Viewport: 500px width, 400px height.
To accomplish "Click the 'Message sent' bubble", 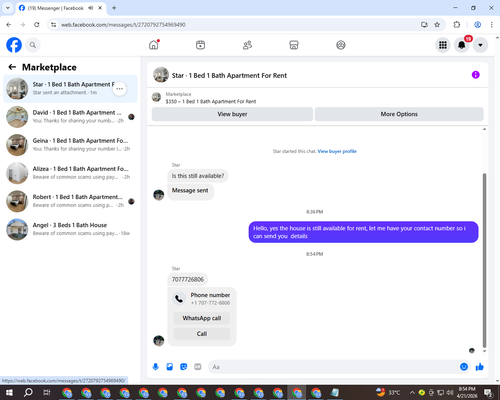I will pos(190,191).
